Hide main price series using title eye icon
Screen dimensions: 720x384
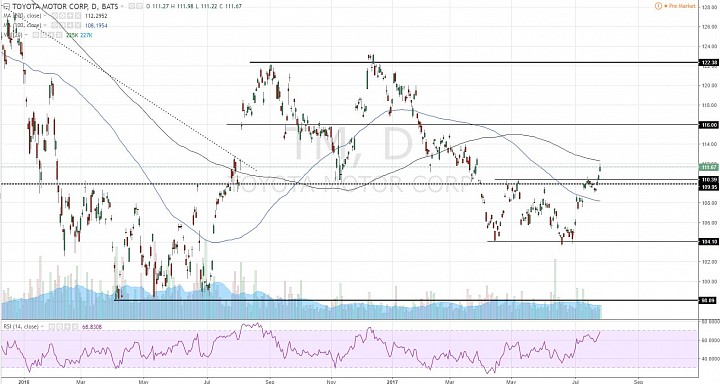click(131, 6)
